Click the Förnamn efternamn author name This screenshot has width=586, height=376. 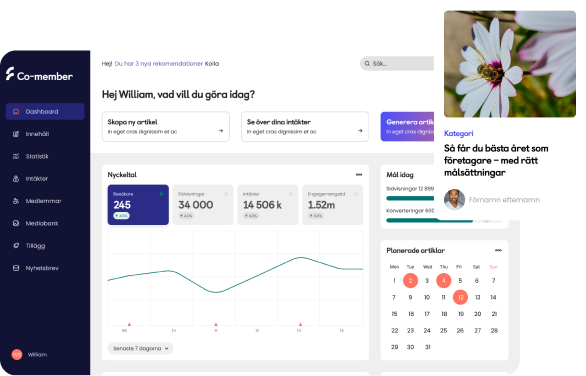pyautogui.click(x=504, y=200)
